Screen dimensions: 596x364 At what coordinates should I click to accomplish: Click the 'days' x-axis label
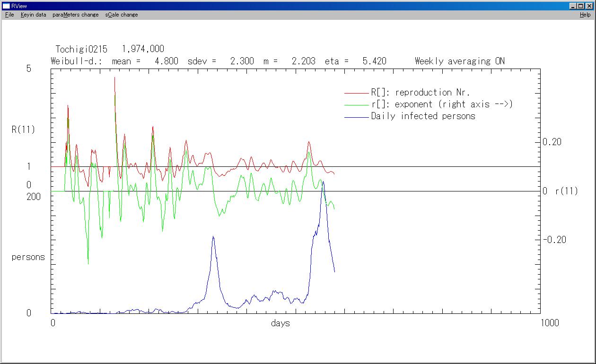point(280,323)
